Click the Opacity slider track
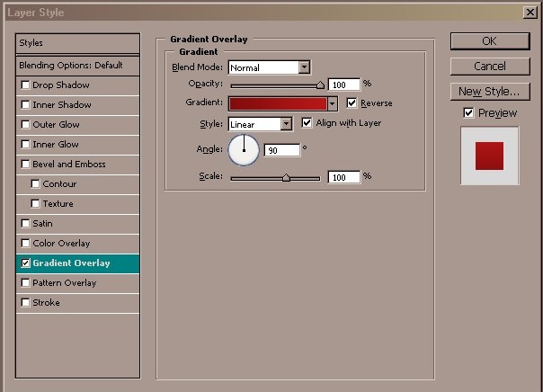The image size is (543, 392). (275, 85)
